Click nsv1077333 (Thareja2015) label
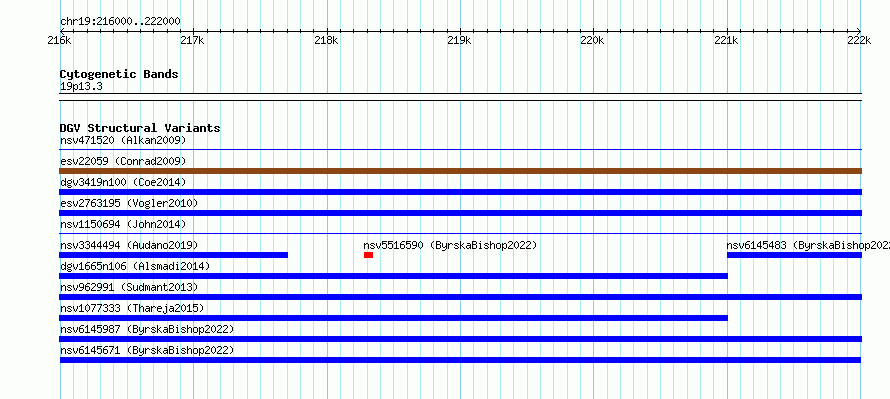 132,308
